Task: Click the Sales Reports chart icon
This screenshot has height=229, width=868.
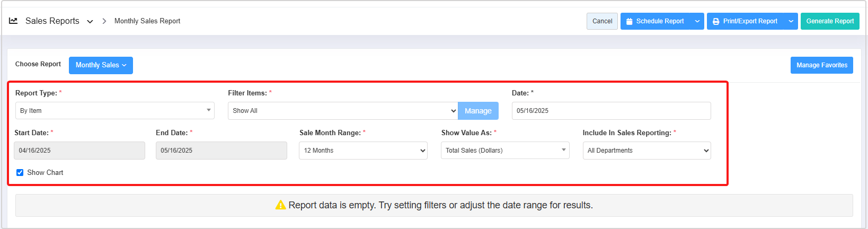Action: point(13,21)
